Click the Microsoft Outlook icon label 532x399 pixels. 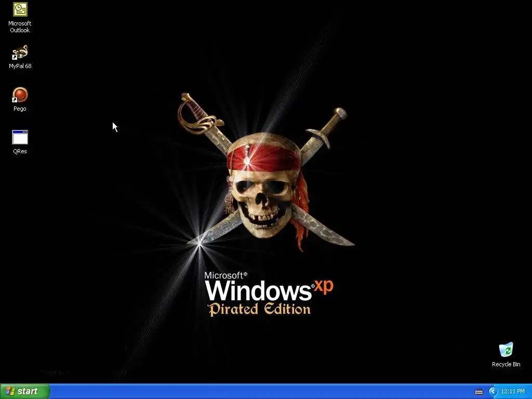click(x=20, y=27)
